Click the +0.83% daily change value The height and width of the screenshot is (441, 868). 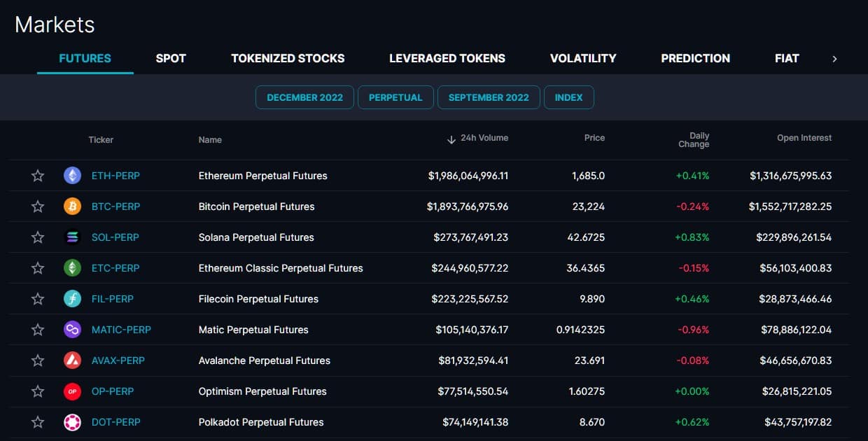pyautogui.click(x=692, y=237)
